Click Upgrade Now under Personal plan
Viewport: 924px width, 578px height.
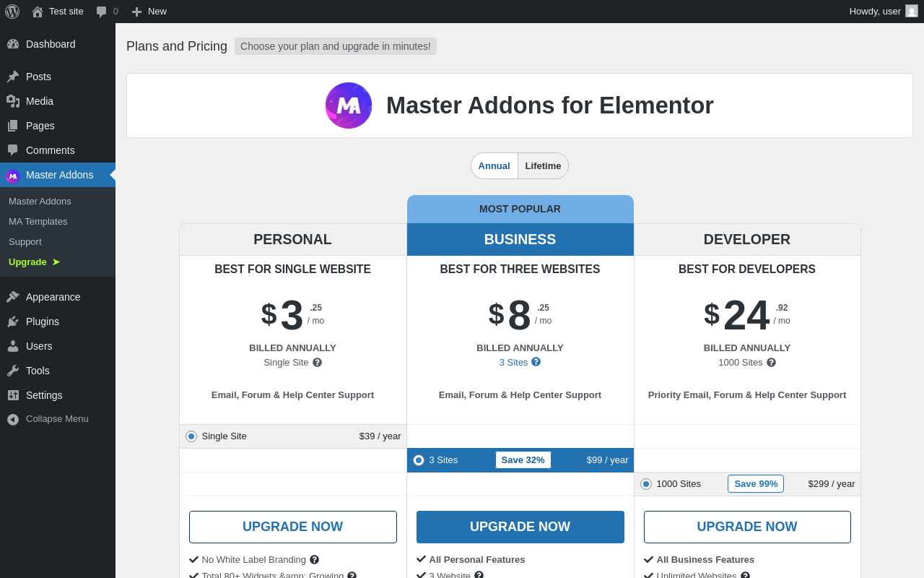(292, 527)
